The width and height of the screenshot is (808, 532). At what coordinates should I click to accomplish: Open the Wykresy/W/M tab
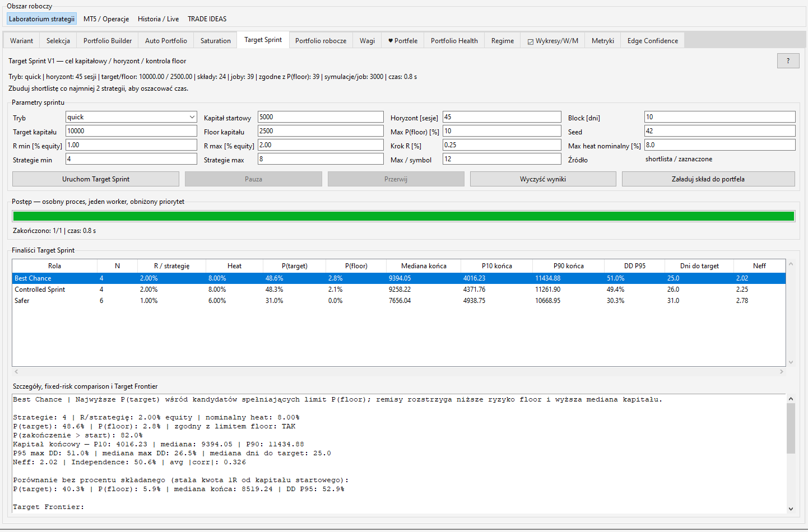coord(552,41)
